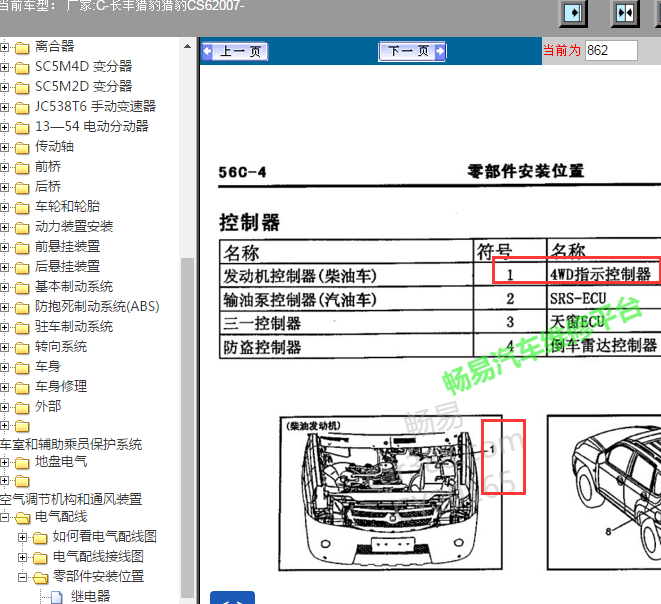Image resolution: width=661 pixels, height=604 pixels.
Task: Open the 后桥 folder icon
Action: coord(22,188)
